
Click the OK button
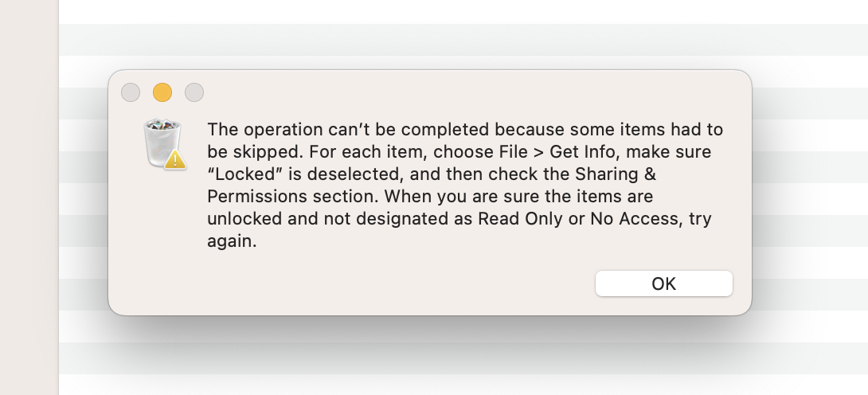[663, 284]
